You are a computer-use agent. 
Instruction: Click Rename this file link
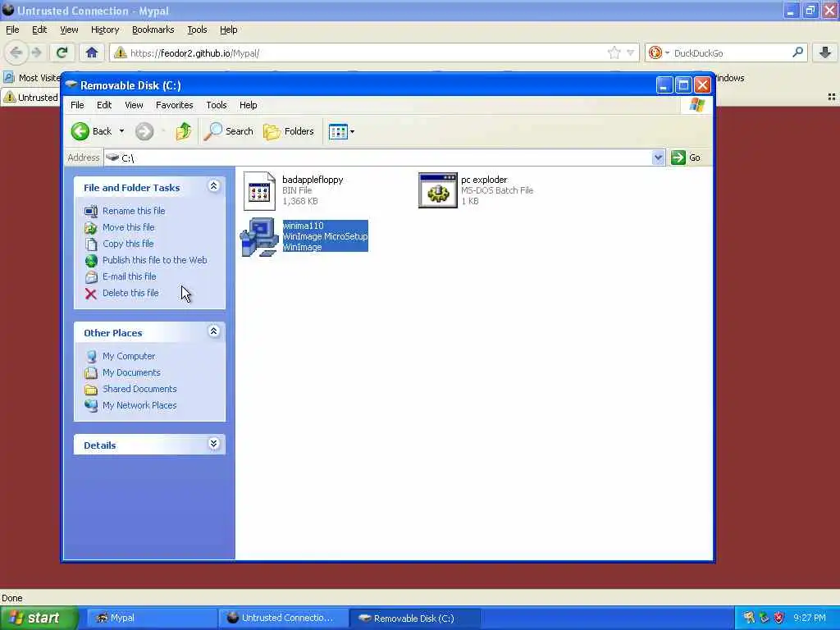pyautogui.click(x=134, y=211)
